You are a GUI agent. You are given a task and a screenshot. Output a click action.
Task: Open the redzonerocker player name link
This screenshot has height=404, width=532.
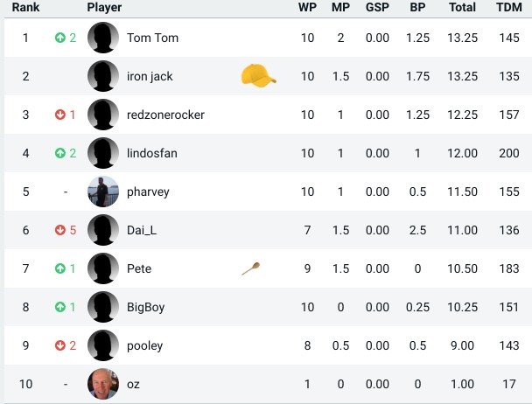[165, 115]
